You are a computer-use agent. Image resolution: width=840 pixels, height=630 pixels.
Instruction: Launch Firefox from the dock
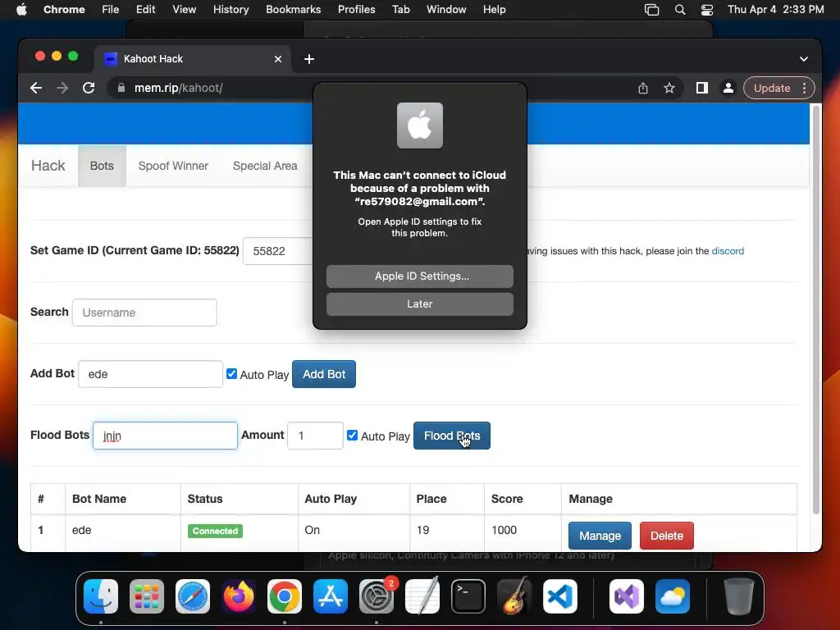click(x=239, y=596)
